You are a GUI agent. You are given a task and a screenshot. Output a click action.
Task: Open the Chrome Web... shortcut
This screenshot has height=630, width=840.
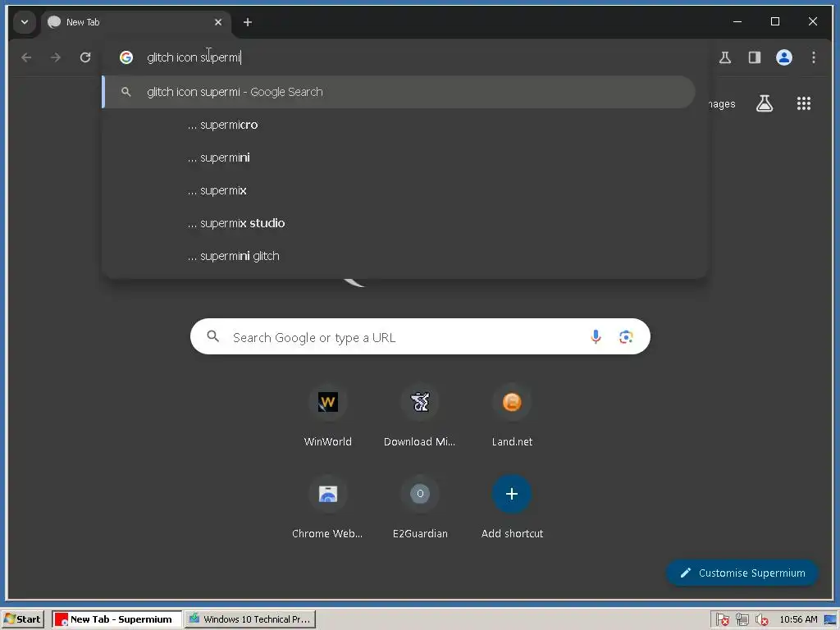[328, 507]
